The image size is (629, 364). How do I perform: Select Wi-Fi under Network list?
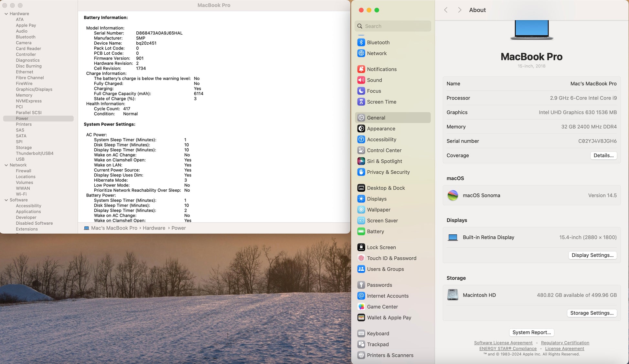click(x=21, y=194)
